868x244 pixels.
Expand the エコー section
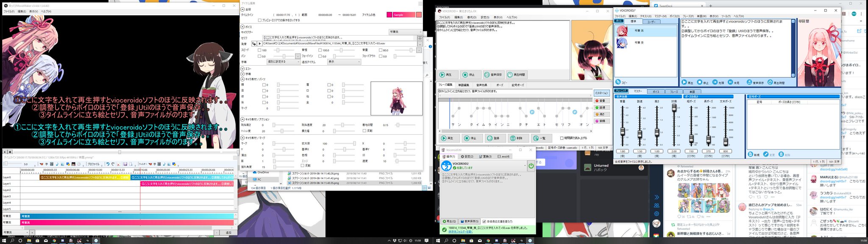coord(243,69)
